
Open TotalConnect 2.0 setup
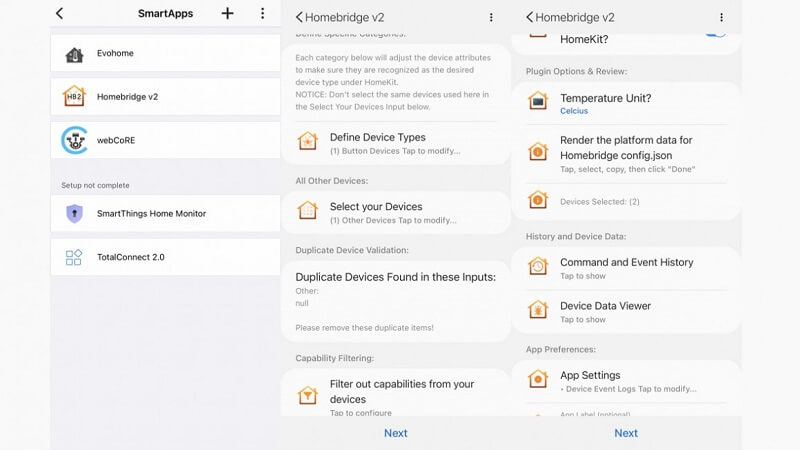point(165,257)
